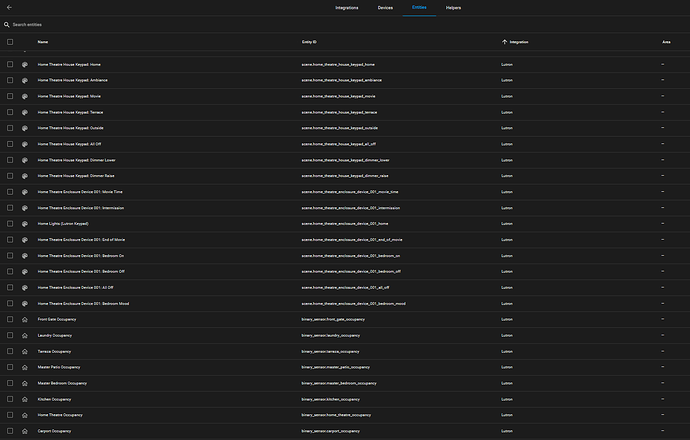The width and height of the screenshot is (690, 440).
Task: Click entity ID binary_sensor.terrace_occupancy
Action: pyautogui.click(x=330, y=352)
